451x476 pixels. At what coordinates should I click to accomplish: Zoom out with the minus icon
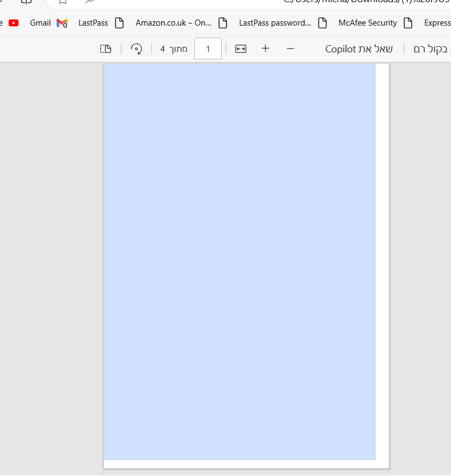click(x=290, y=49)
